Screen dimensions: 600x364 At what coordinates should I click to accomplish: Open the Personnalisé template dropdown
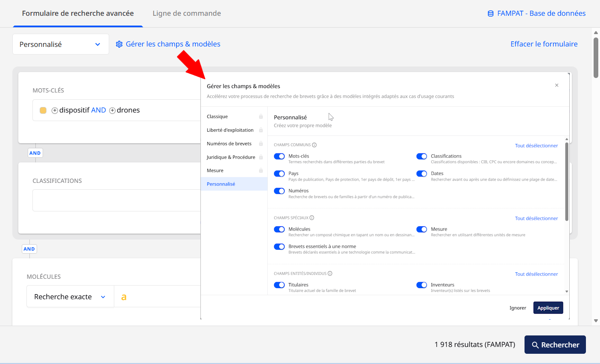click(61, 44)
